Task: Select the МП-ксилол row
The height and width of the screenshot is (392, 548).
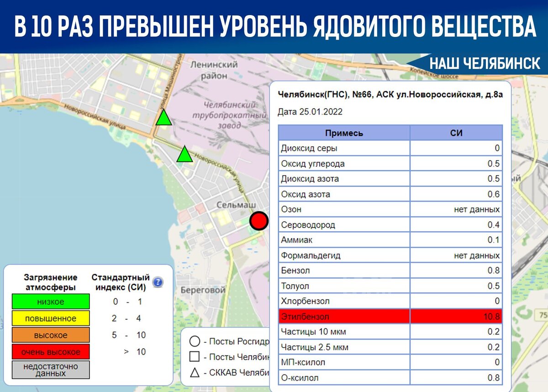Action: (390, 362)
